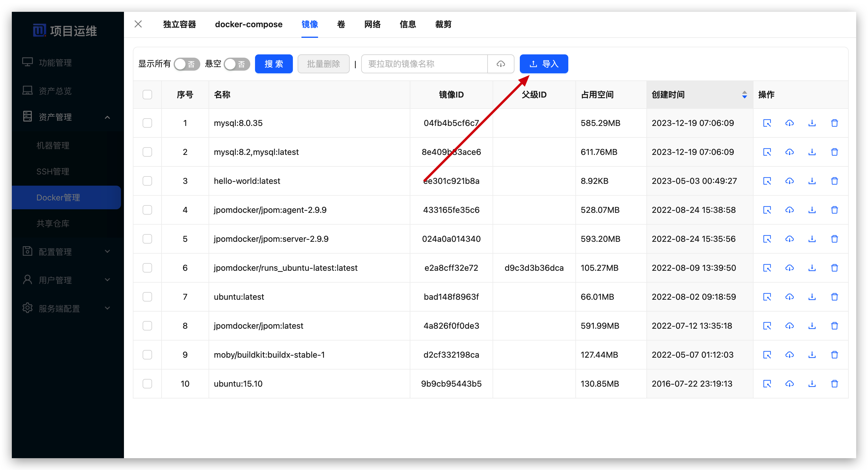Switch to the docker-compose tab
868x470 pixels.
pyautogui.click(x=249, y=24)
